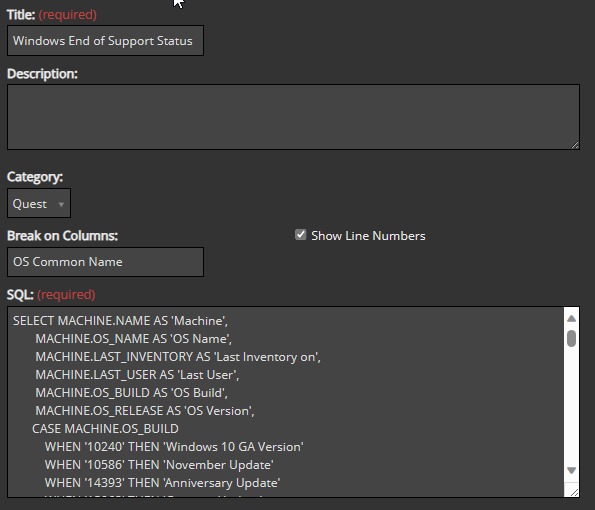Click the SQL text area scrollbar thumb
The image size is (595, 510).
pos(571,338)
